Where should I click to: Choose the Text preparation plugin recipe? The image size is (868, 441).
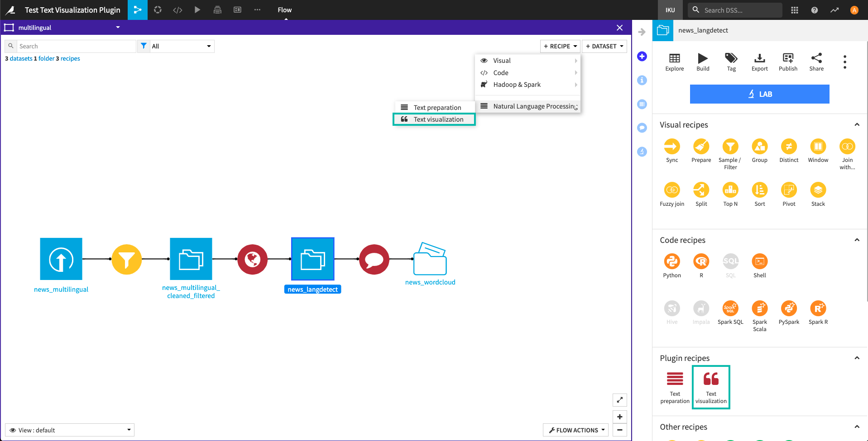[674, 384]
